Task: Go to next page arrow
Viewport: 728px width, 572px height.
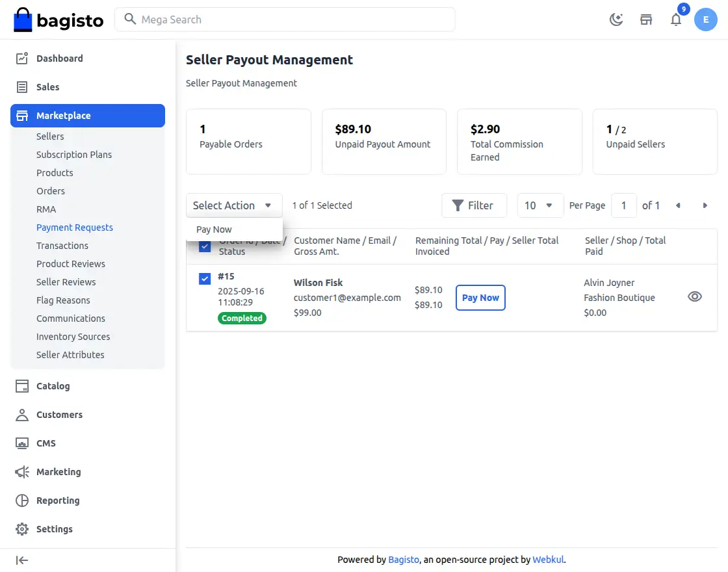Action: (705, 205)
